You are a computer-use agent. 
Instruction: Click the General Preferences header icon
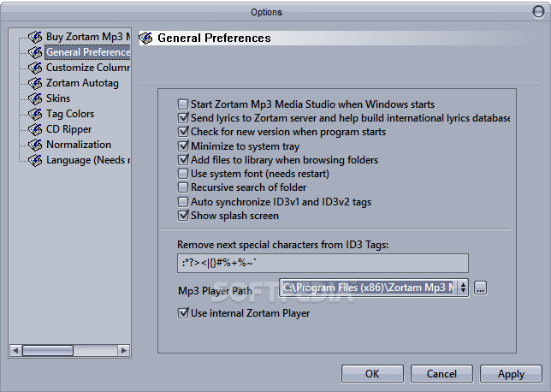146,38
